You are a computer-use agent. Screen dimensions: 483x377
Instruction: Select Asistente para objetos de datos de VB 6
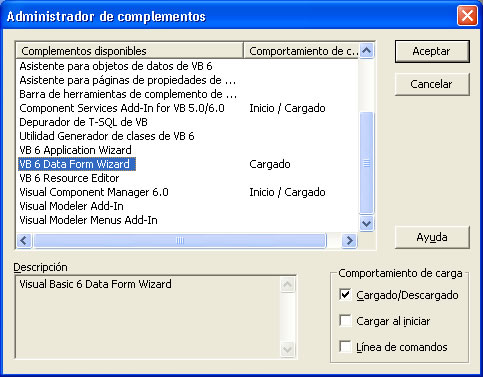[x=116, y=66]
